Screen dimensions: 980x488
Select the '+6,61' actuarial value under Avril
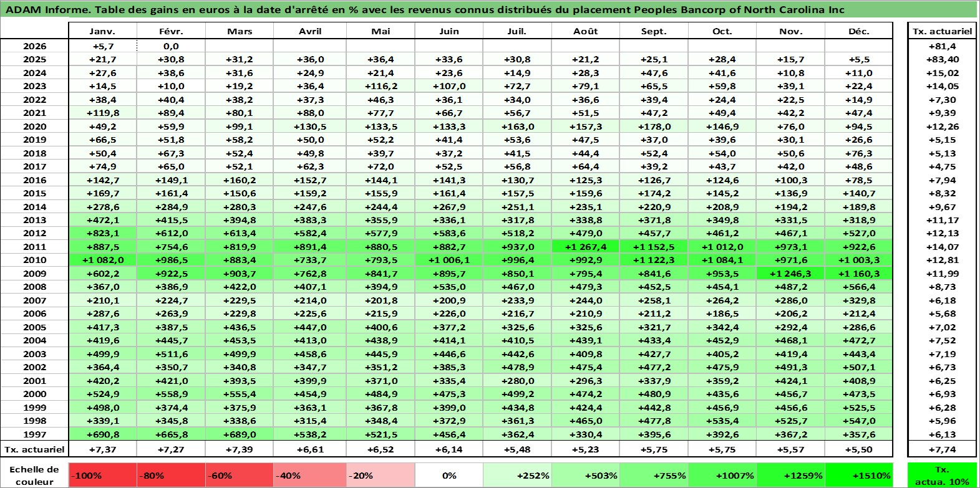[x=310, y=449]
